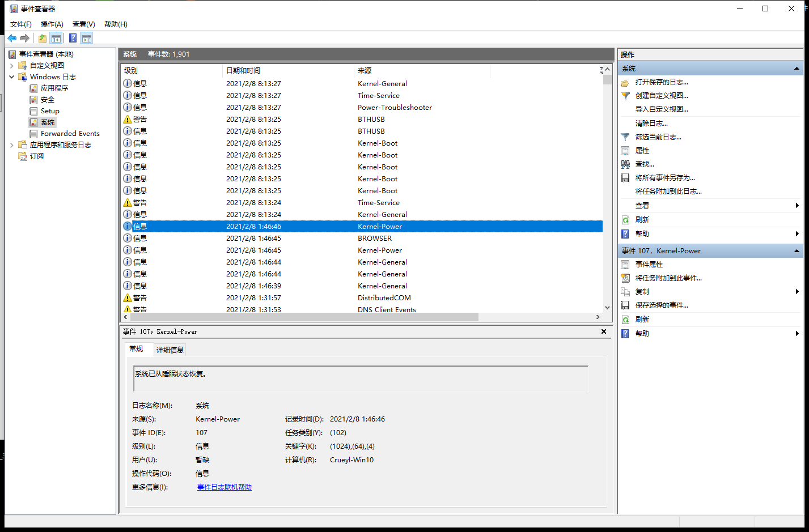Expand the 应用程序和服务日志 tree node
Viewport: 809px width, 532px height.
(x=12, y=145)
